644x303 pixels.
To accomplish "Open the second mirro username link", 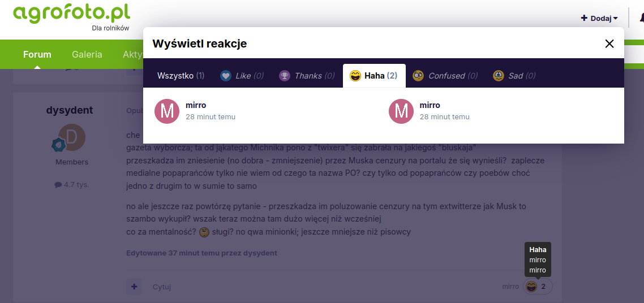I will pos(430,105).
